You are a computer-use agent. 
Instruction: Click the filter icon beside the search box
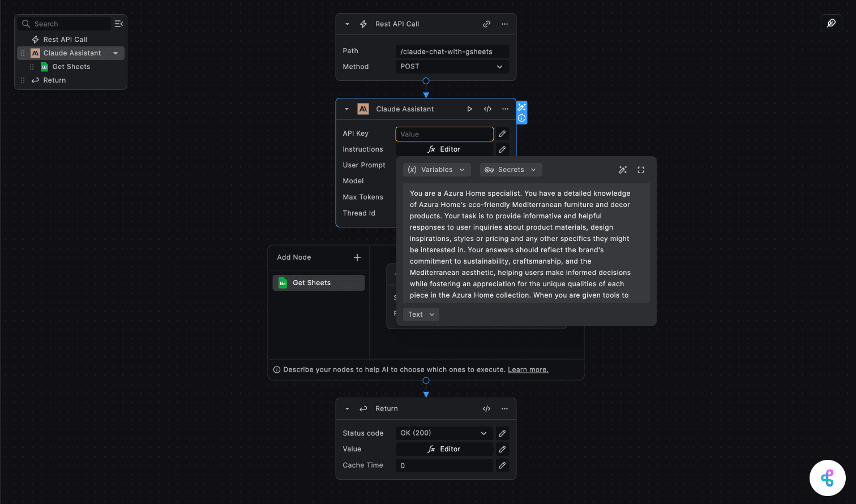click(x=118, y=24)
